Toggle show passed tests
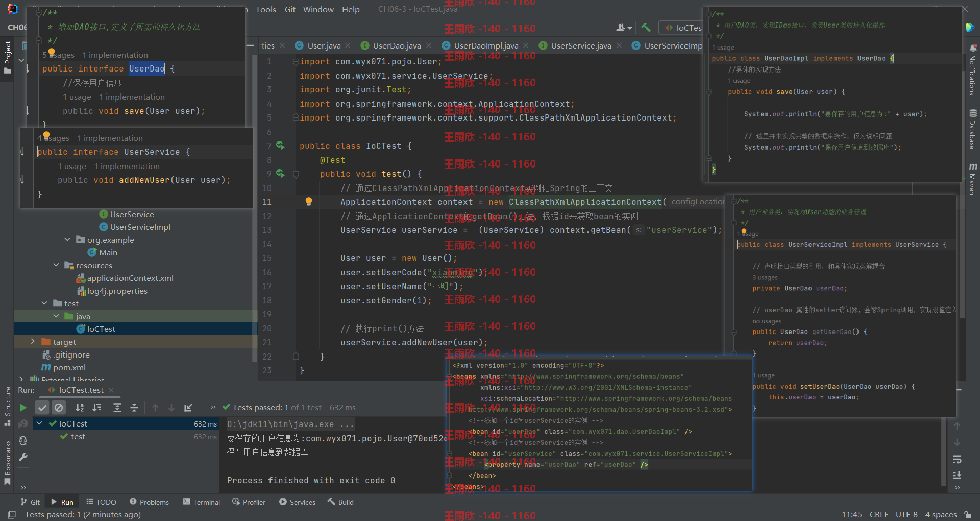The image size is (980, 521). (42, 408)
